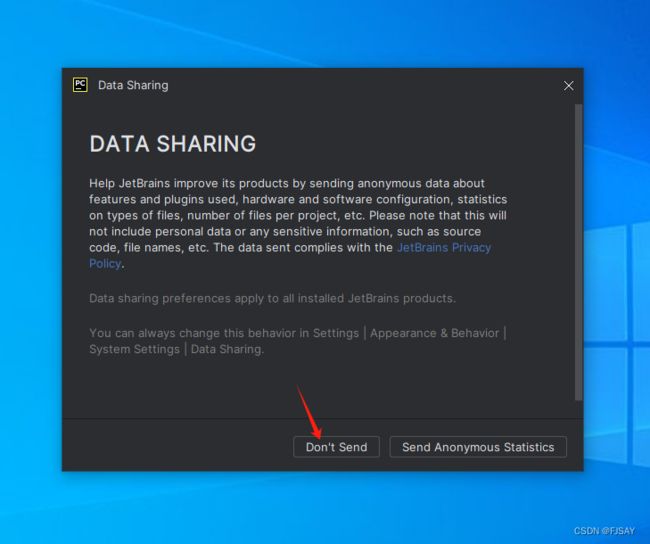Open the JetBrains Privacy Policy link
650x544 pixels.
tap(444, 248)
